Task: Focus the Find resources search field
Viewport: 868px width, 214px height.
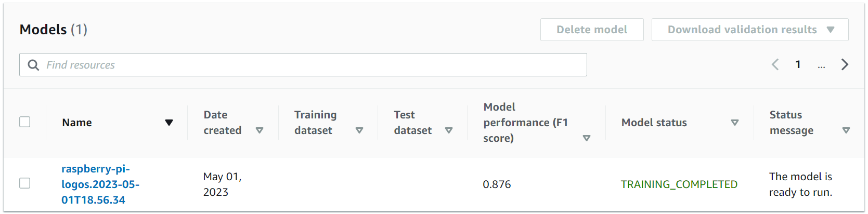Action: click(x=303, y=65)
